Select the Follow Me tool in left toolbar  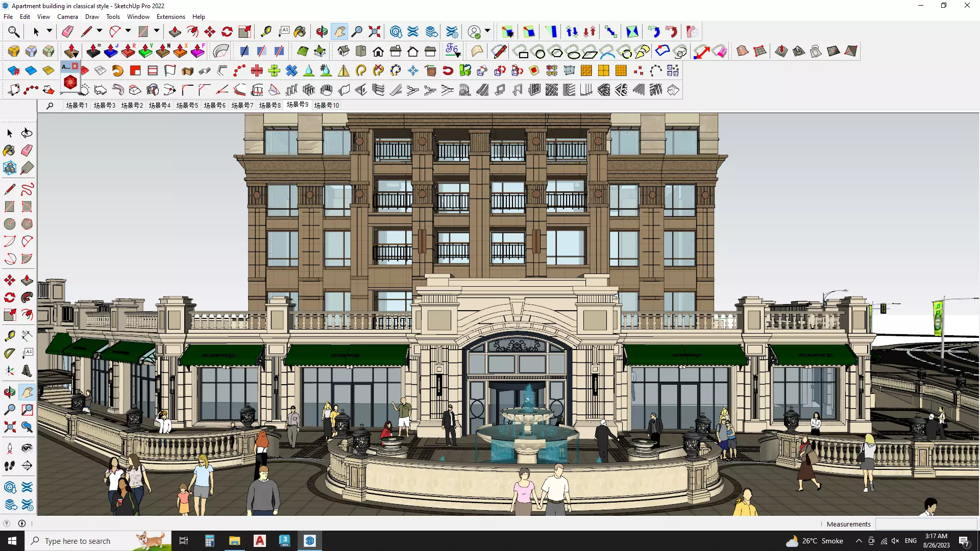tap(27, 297)
